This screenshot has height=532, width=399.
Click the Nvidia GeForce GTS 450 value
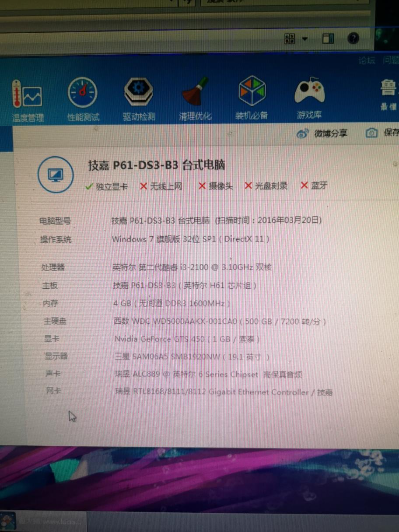tap(187, 339)
